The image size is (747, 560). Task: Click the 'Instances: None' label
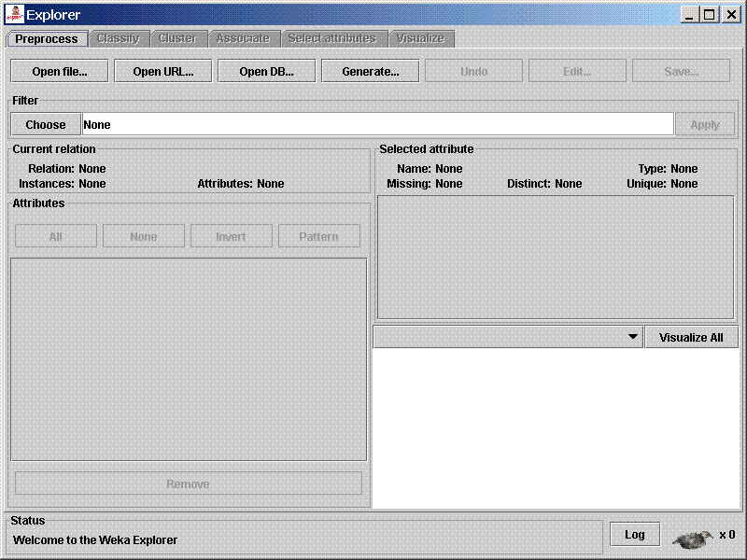click(x=62, y=183)
